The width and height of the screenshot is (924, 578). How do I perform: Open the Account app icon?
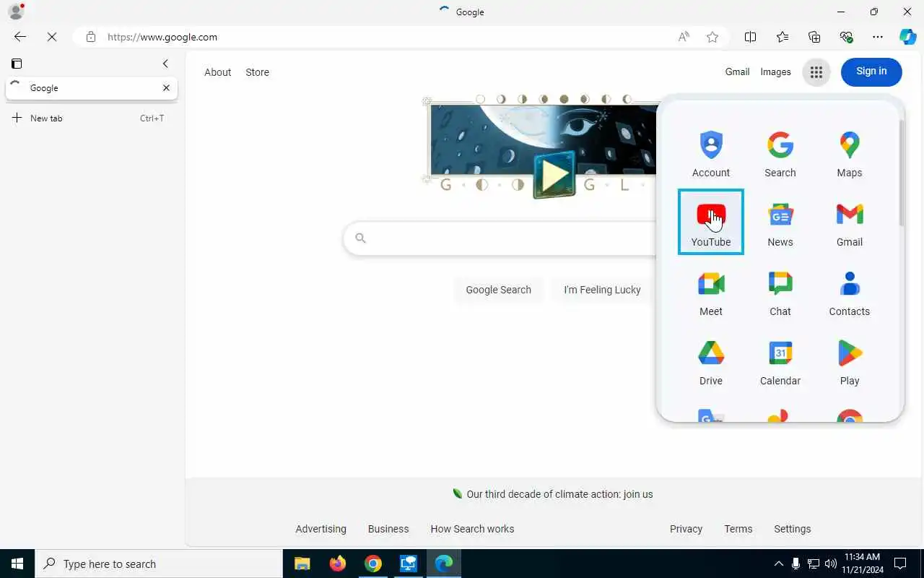pyautogui.click(x=711, y=153)
